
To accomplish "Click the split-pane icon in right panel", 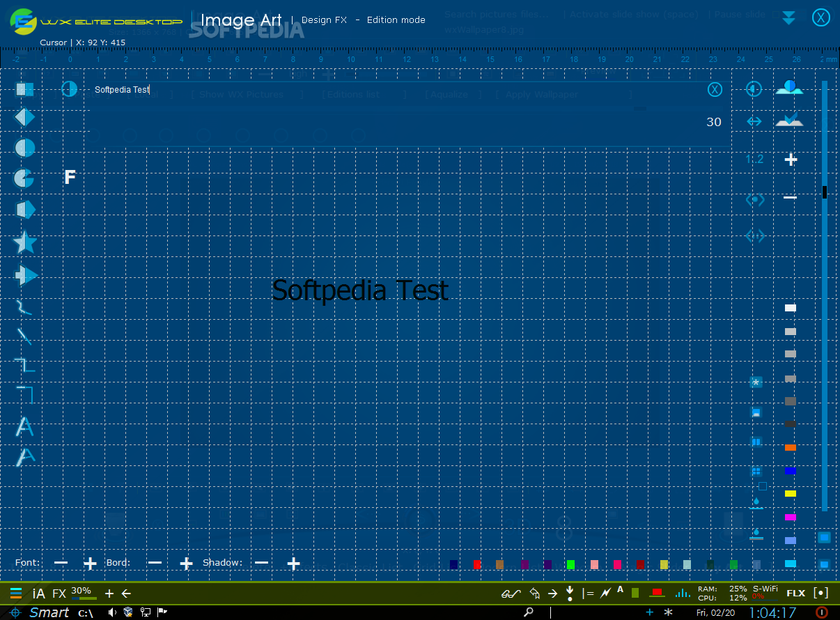I will (x=756, y=442).
